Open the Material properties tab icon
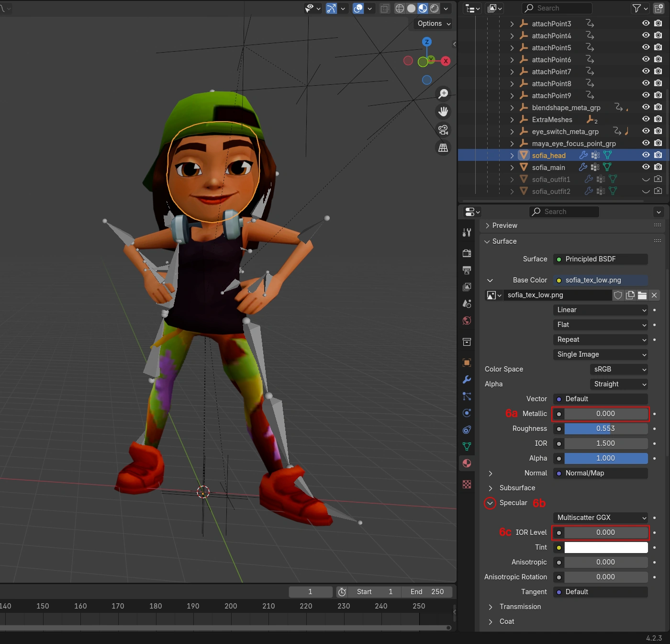 click(467, 463)
